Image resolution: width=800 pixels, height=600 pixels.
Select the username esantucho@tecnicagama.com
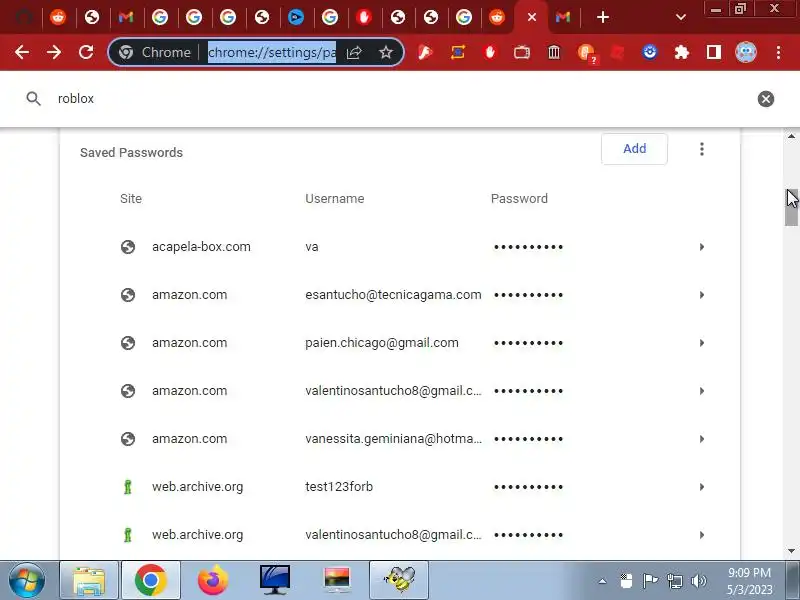(393, 295)
